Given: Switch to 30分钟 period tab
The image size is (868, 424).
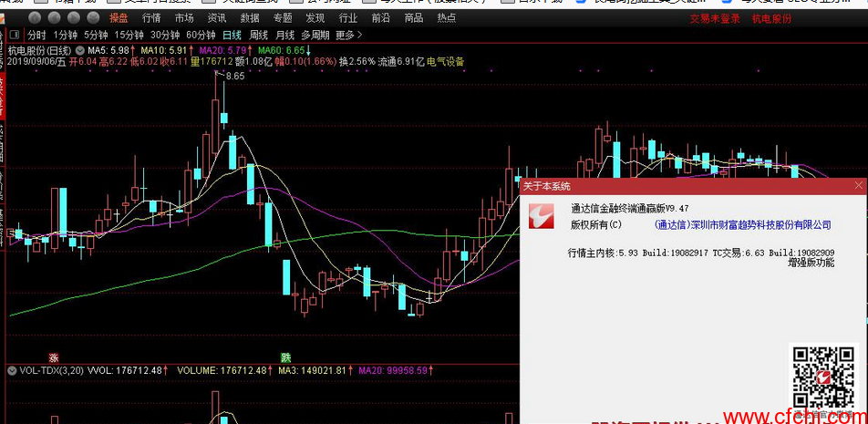Looking at the screenshot, I should pos(165,36).
